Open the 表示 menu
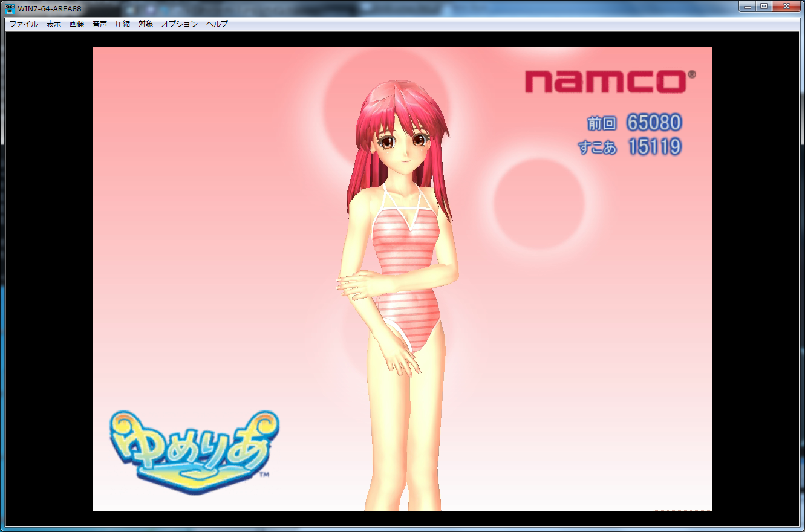The height and width of the screenshot is (532, 805). [x=54, y=24]
